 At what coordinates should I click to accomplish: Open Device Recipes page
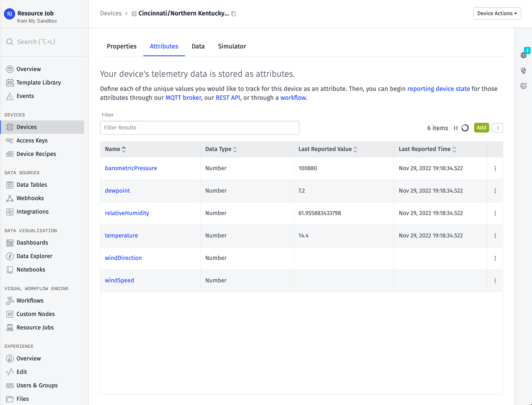point(36,154)
